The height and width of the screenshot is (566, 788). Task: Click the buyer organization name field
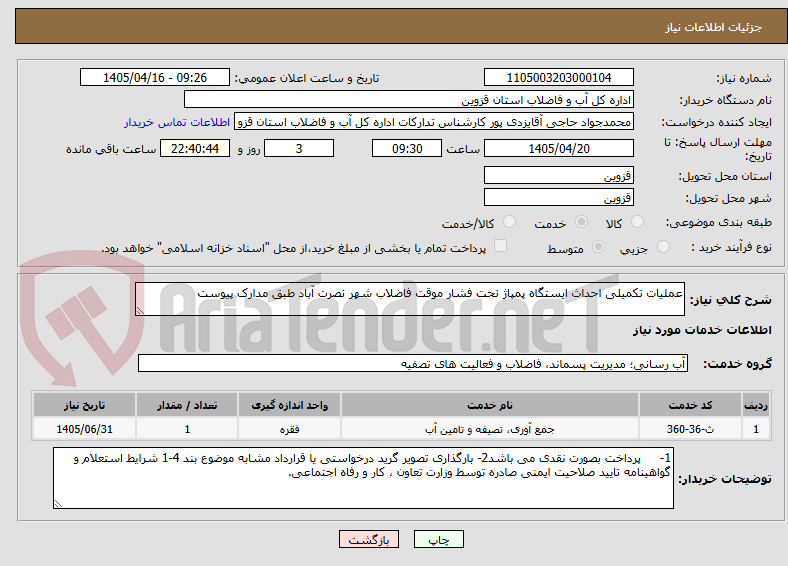(x=409, y=100)
